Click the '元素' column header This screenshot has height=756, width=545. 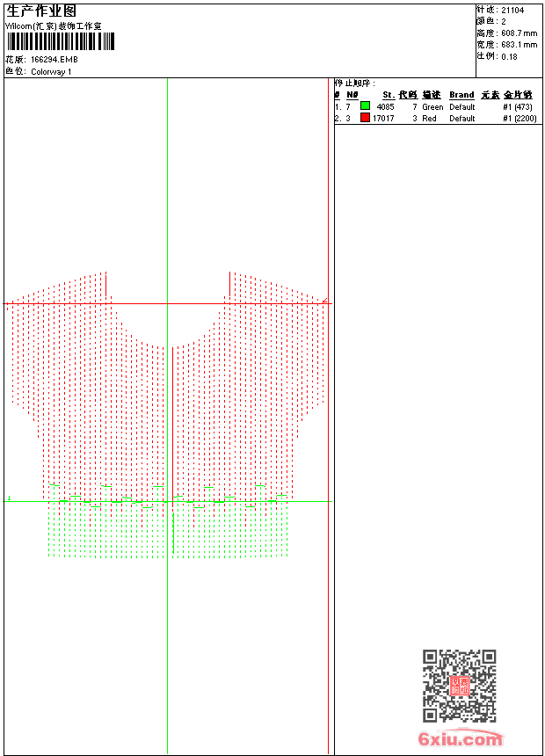click(490, 95)
